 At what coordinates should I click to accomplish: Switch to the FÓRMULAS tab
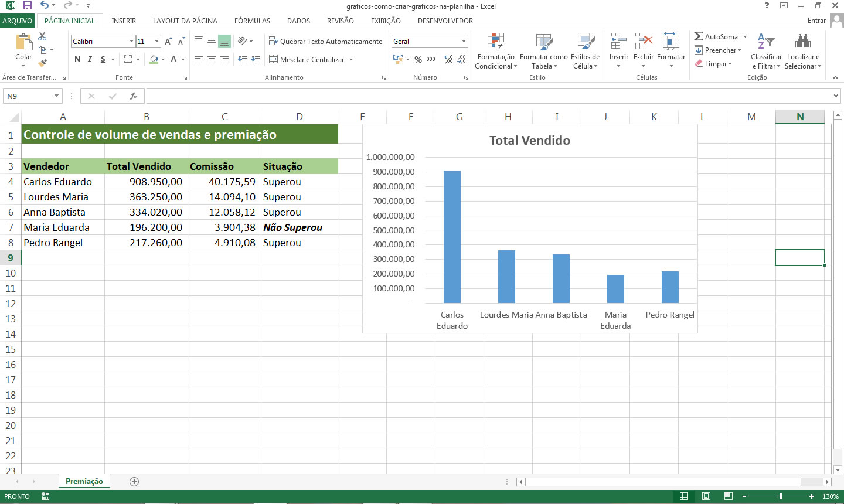(252, 21)
